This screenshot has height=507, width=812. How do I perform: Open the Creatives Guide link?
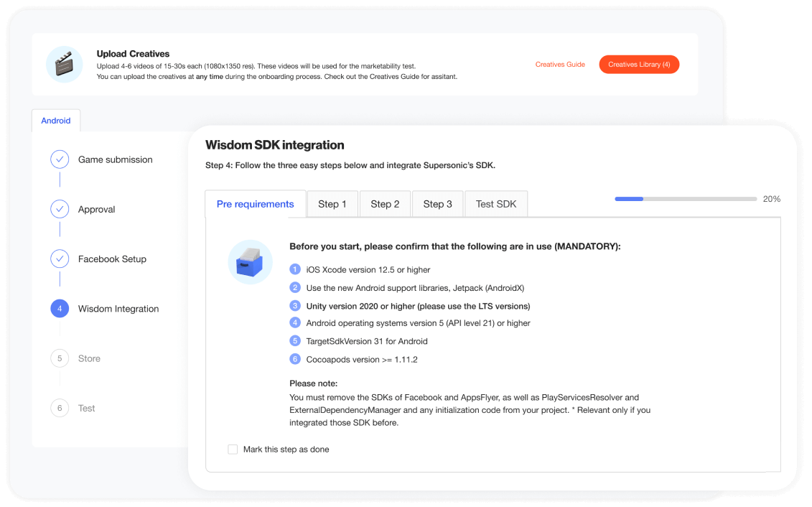coord(560,65)
